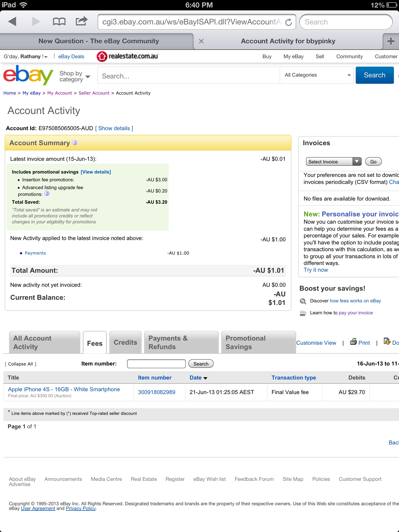The image size is (399, 532).
Task: Click the printer icon next to Print
Action: click(353, 342)
